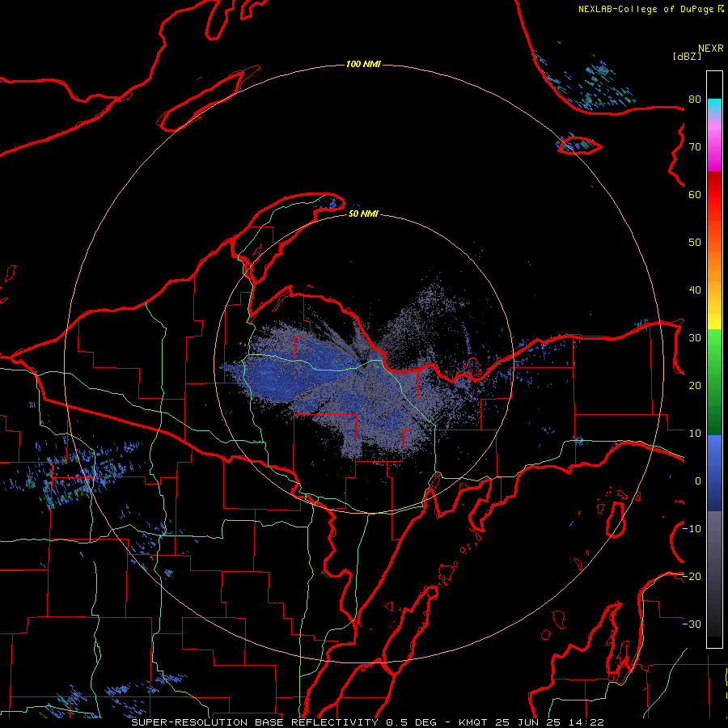
Task: Click the 30 dBZ scale value
Action: pyautogui.click(x=695, y=338)
